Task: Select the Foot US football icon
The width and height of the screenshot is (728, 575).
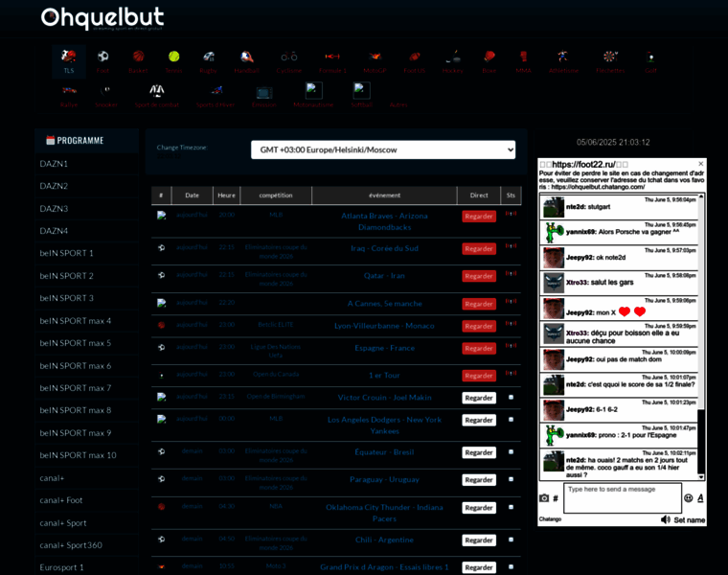Action: tap(415, 57)
